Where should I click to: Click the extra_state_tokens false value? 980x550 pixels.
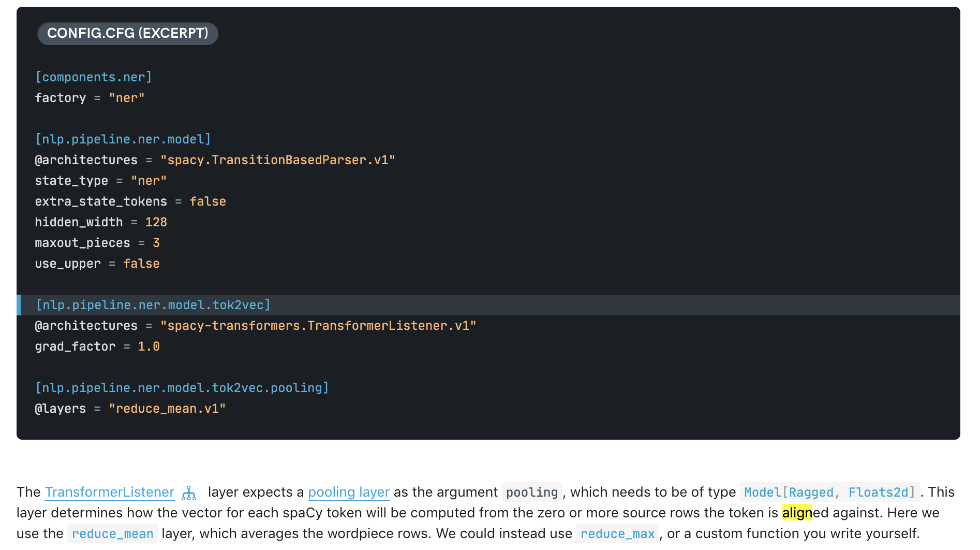(208, 201)
